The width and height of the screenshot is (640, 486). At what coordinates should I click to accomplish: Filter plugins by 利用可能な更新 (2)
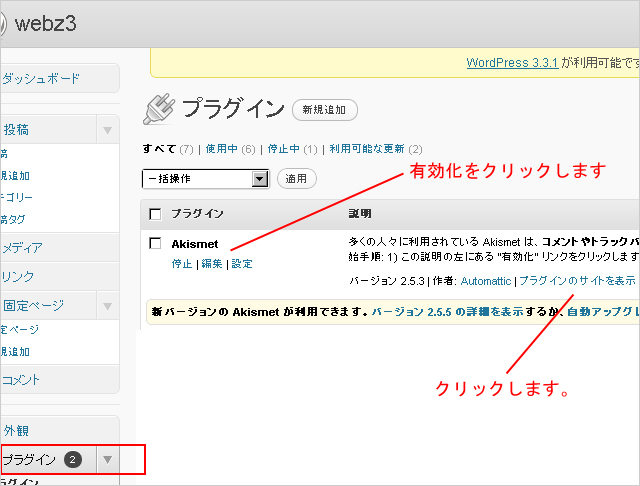click(376, 149)
